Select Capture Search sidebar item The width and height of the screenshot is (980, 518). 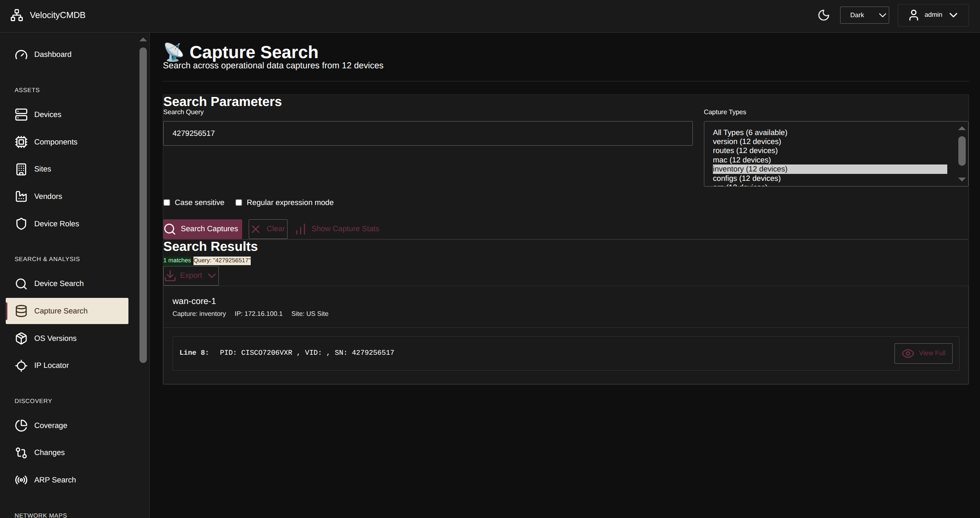tap(67, 311)
